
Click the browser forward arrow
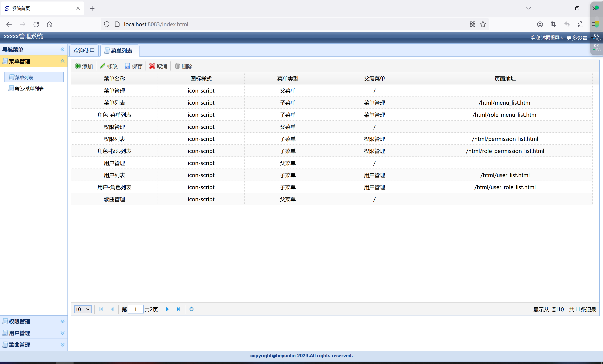[22, 24]
